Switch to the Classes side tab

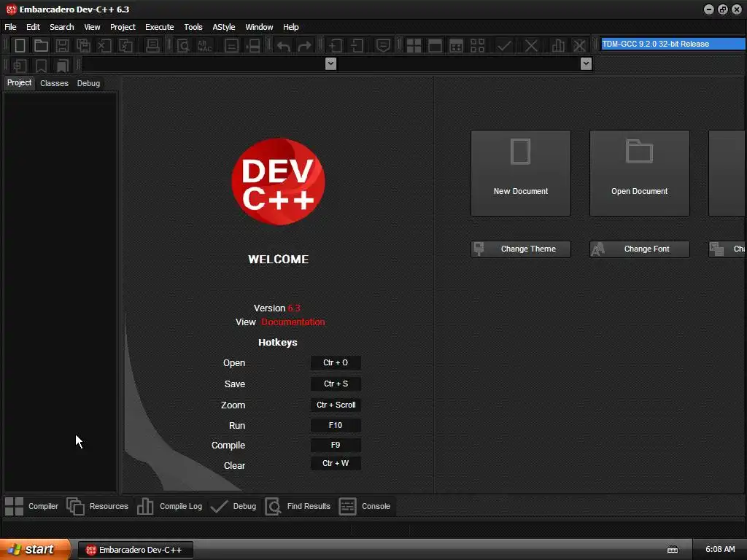click(54, 83)
